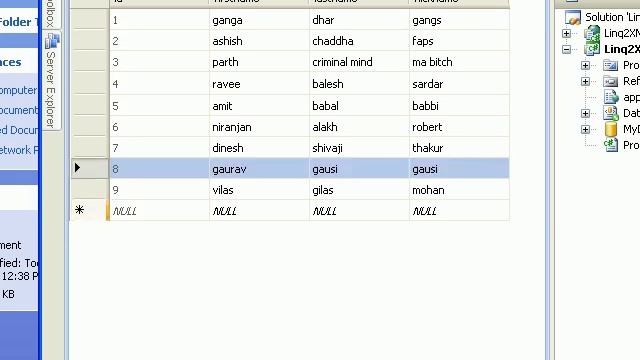
Task: Open the Server Explorer side tab
Action: [x=51, y=80]
